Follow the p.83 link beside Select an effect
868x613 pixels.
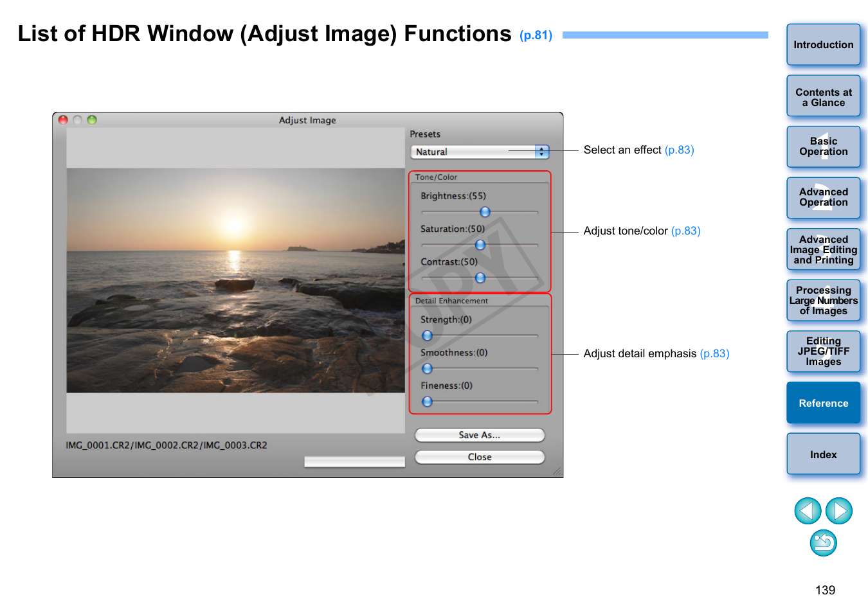pos(680,150)
